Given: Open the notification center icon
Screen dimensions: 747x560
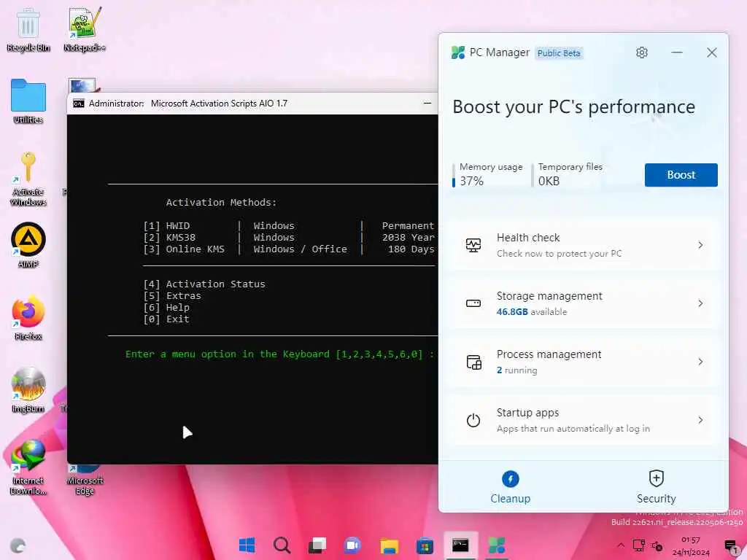Looking at the screenshot, I should coord(731,546).
